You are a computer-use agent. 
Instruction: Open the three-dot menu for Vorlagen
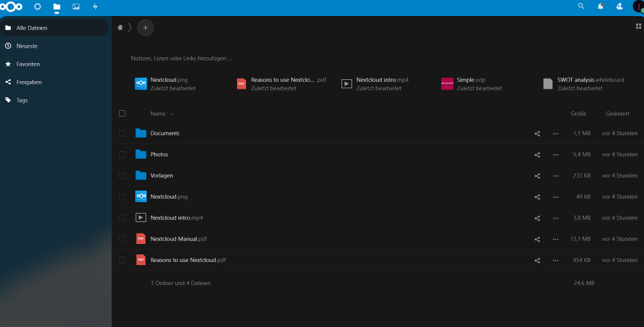555,176
